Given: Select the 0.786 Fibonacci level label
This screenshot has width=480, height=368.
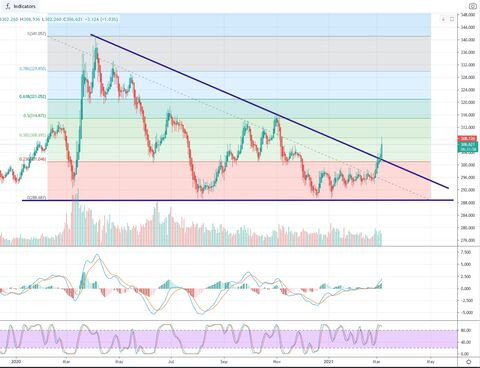Looking at the screenshot, I should (x=32, y=69).
